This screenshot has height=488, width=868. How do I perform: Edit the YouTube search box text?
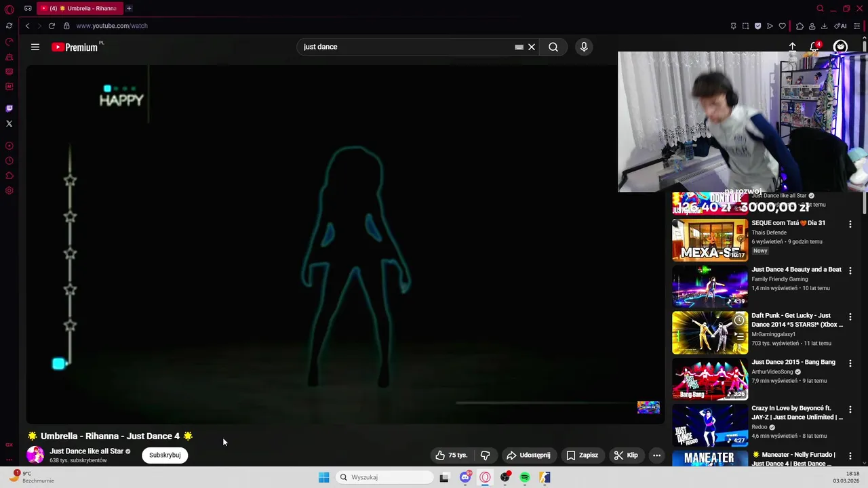pos(407,47)
